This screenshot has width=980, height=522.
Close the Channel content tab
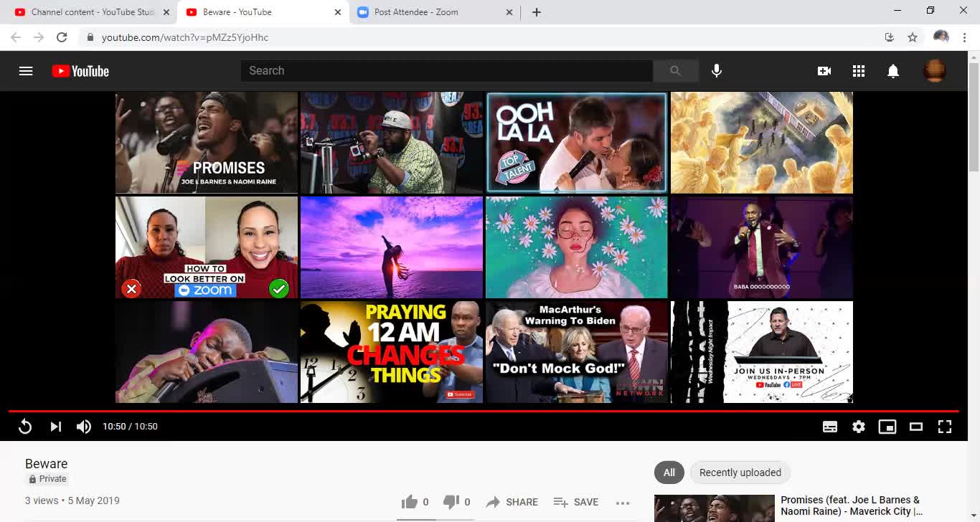(166, 12)
